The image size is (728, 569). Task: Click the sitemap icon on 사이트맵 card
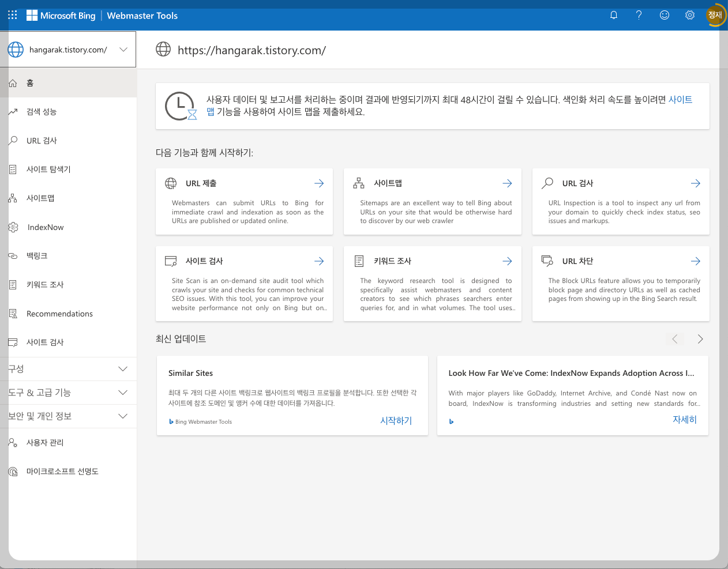click(x=359, y=183)
